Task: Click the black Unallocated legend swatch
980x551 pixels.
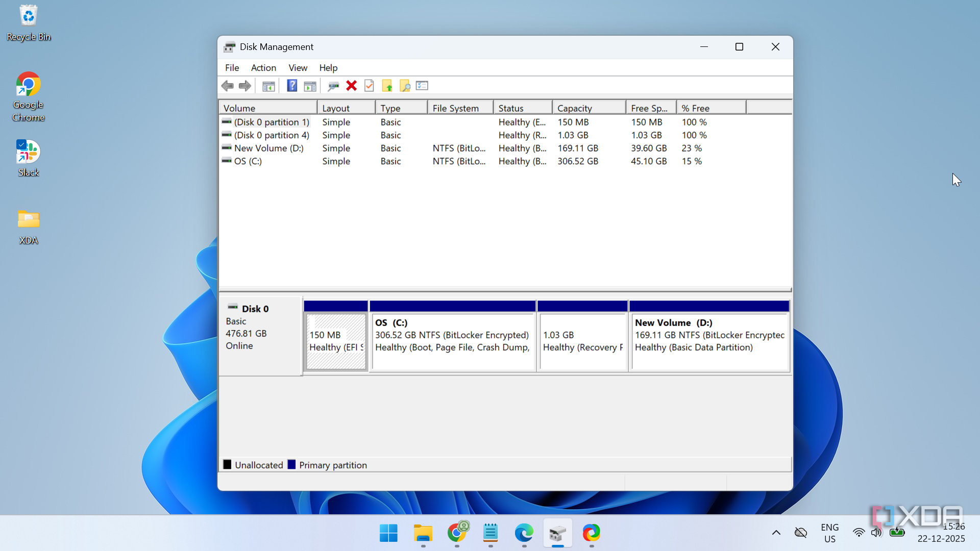Action: click(227, 465)
